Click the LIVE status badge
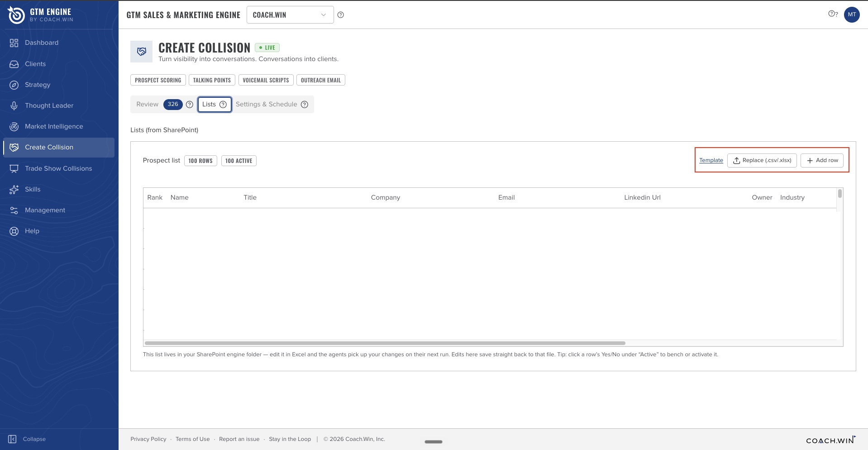 (267, 48)
